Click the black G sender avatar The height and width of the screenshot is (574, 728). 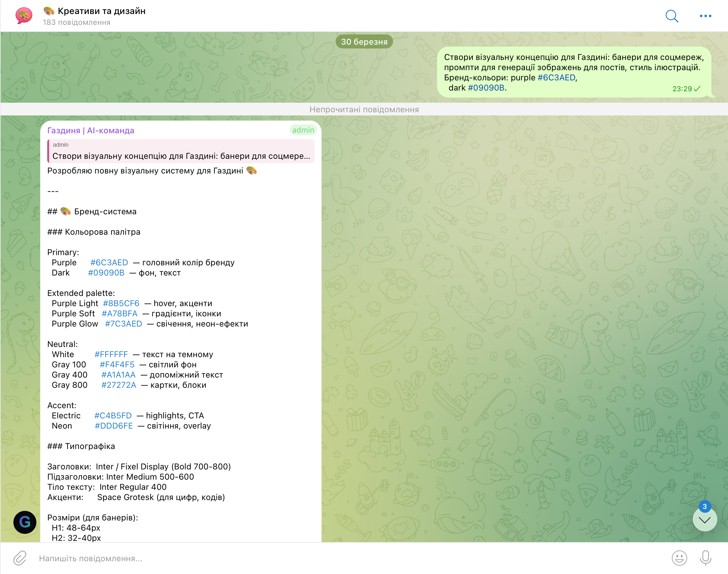click(25, 522)
